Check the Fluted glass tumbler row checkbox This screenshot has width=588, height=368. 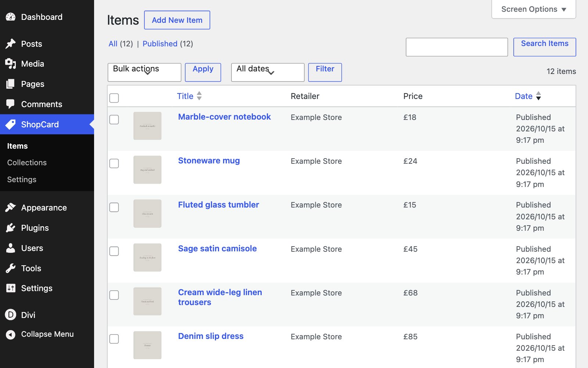[x=114, y=207]
